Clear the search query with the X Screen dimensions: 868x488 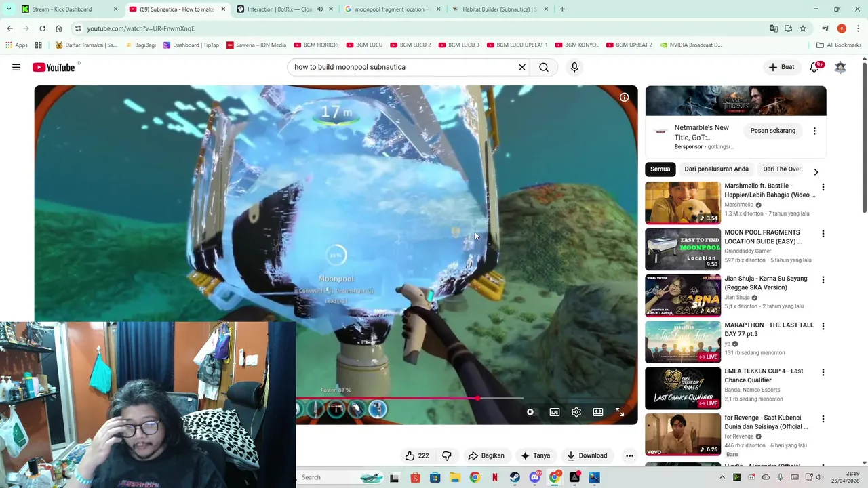coord(522,67)
